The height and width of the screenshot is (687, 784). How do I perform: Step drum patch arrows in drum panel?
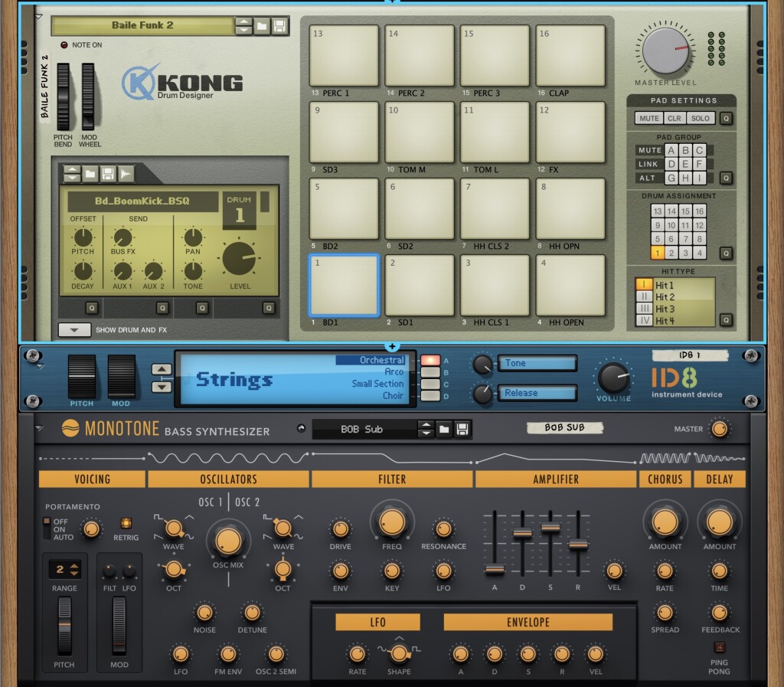(x=72, y=174)
